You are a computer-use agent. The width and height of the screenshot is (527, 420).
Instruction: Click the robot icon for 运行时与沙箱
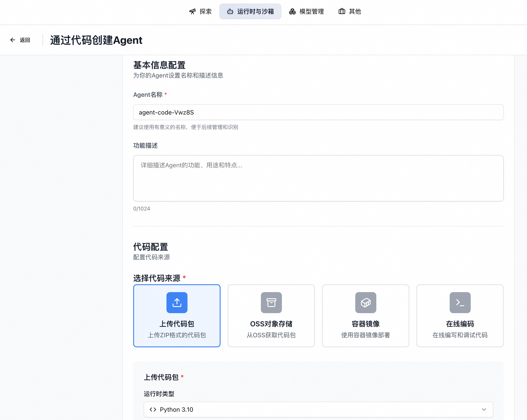point(230,11)
